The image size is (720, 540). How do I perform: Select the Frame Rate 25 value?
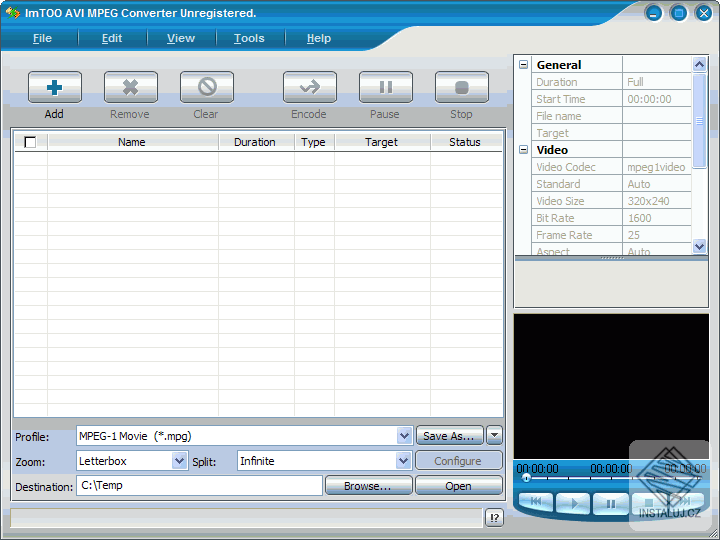click(x=657, y=235)
